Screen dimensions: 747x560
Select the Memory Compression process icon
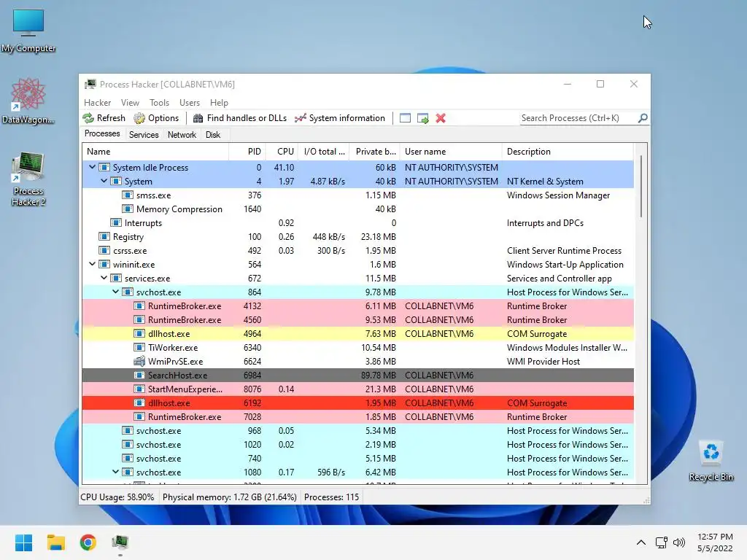[127, 209]
